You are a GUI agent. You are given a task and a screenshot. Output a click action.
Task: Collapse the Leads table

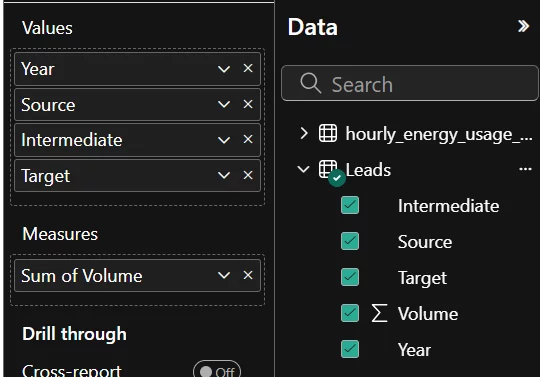303,169
